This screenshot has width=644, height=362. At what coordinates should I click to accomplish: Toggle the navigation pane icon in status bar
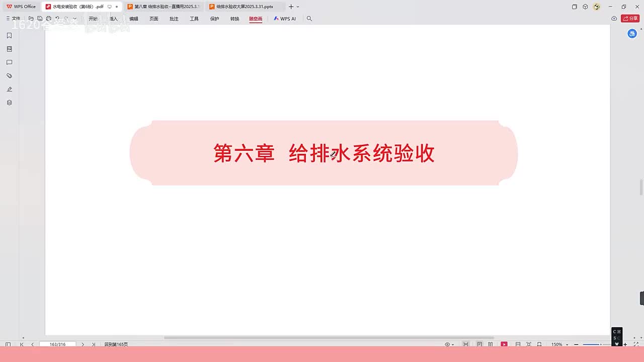coord(8,344)
